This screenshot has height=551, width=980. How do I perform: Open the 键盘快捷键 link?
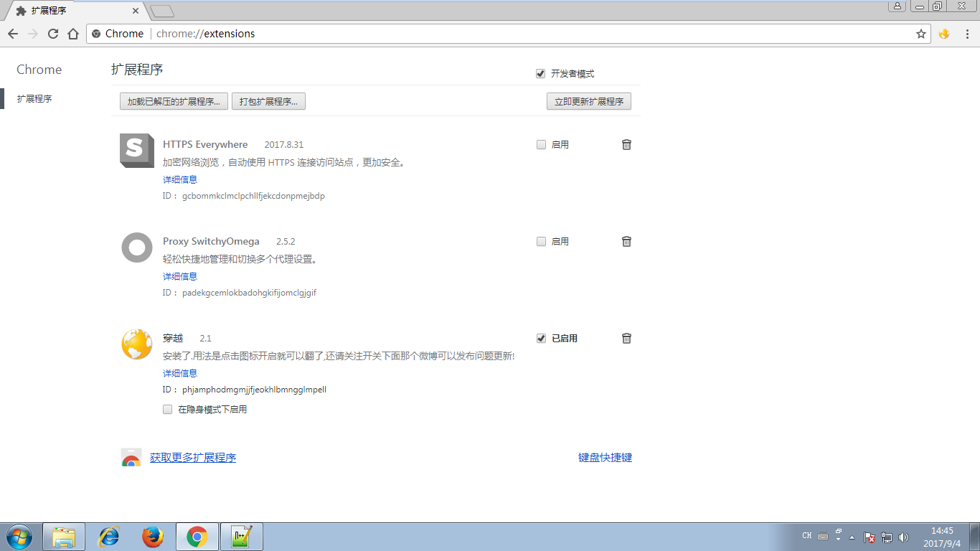click(x=606, y=458)
